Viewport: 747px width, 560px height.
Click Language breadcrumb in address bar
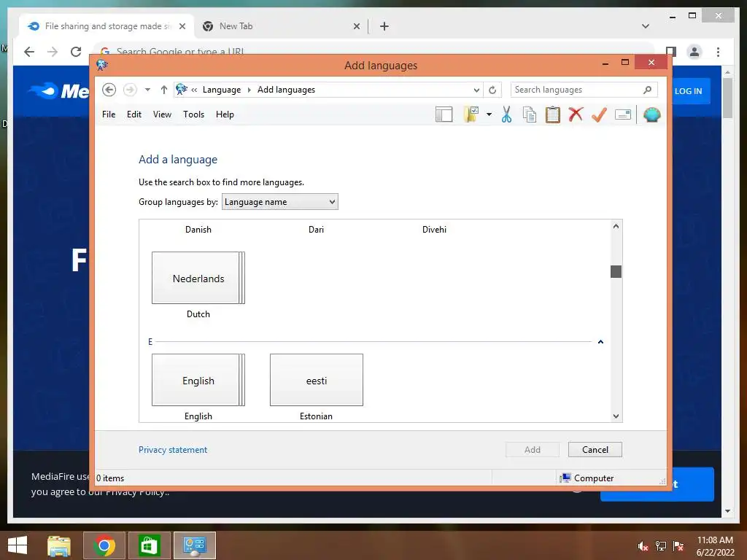[222, 90]
